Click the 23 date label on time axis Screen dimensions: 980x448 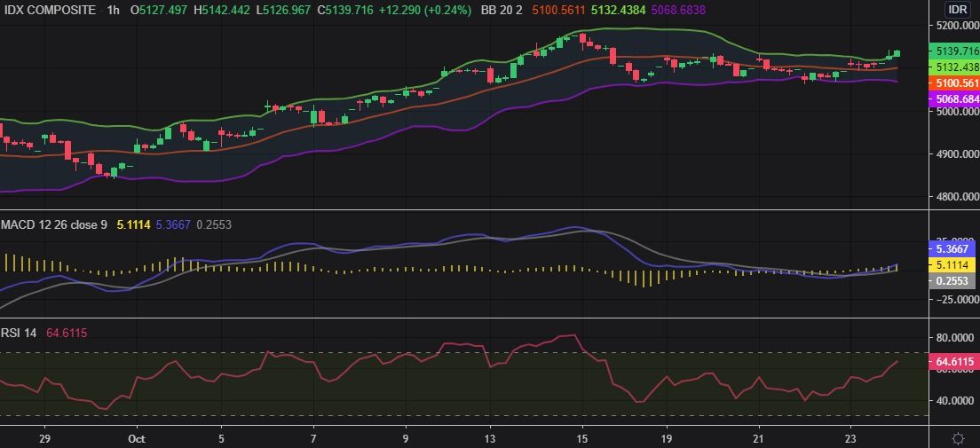click(x=850, y=438)
